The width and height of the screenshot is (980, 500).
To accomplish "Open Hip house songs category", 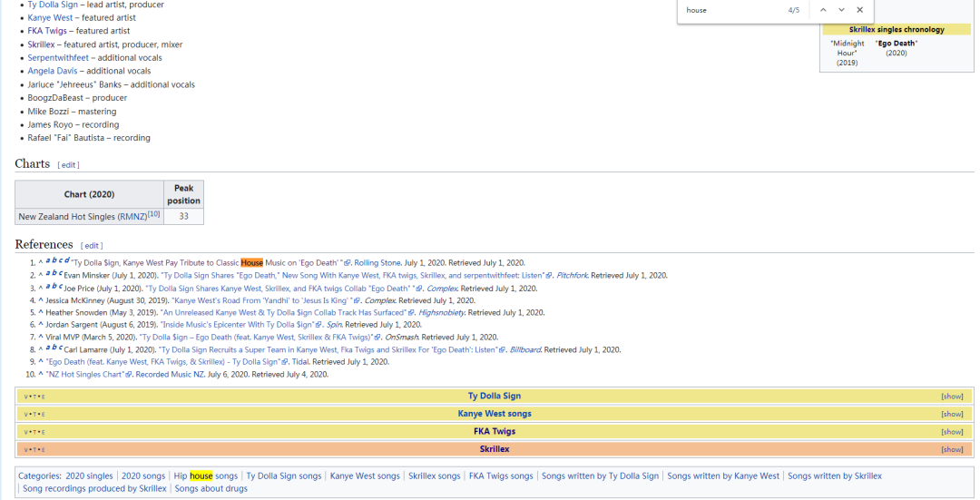I will click(x=206, y=475).
